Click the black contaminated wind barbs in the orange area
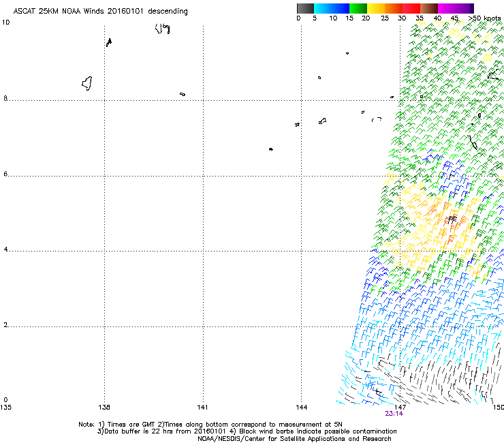 452,219
